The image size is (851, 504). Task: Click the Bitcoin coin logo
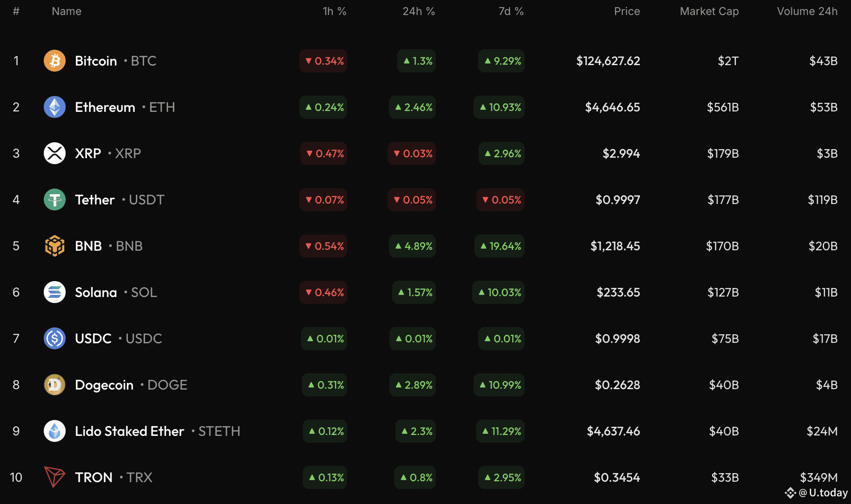54,61
